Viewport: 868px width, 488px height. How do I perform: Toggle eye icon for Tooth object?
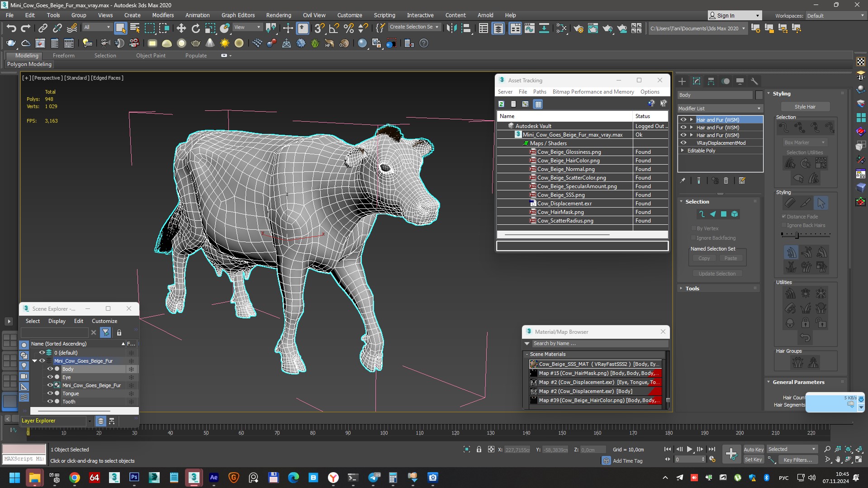(x=50, y=402)
